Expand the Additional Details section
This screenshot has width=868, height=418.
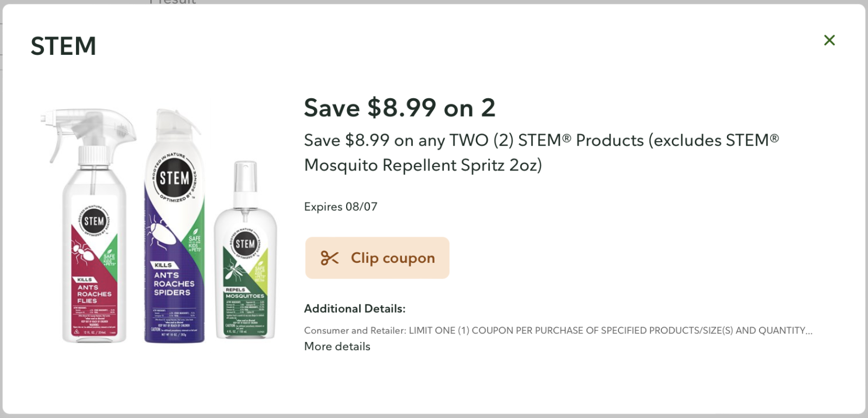pyautogui.click(x=354, y=308)
